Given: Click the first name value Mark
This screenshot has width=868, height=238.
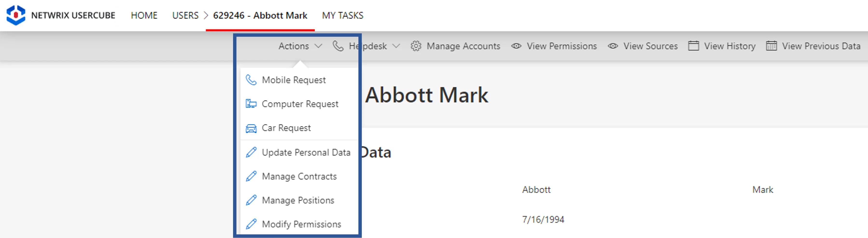Looking at the screenshot, I should click(762, 190).
